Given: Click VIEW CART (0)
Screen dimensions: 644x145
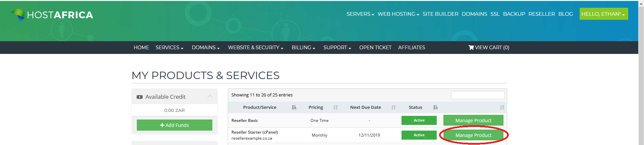Looking at the screenshot, I should pyautogui.click(x=489, y=48).
